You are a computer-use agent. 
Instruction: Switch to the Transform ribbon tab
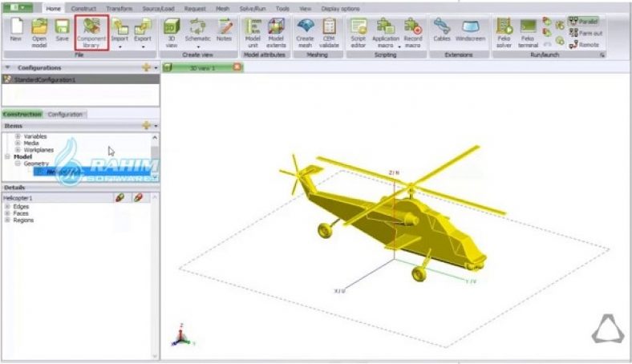[x=120, y=9]
